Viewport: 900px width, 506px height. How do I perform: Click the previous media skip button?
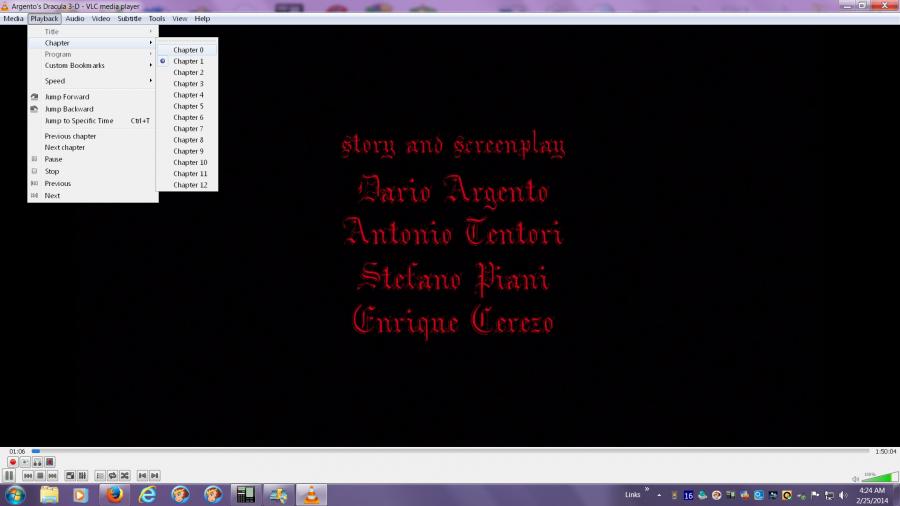(x=28, y=476)
